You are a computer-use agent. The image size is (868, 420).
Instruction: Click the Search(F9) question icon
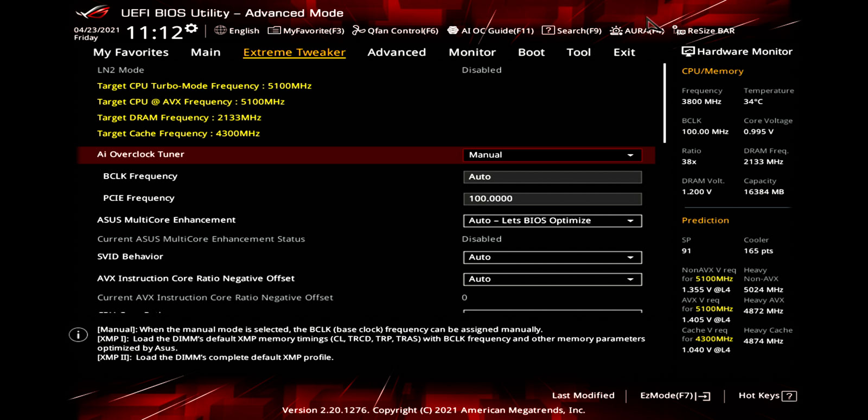(x=548, y=30)
